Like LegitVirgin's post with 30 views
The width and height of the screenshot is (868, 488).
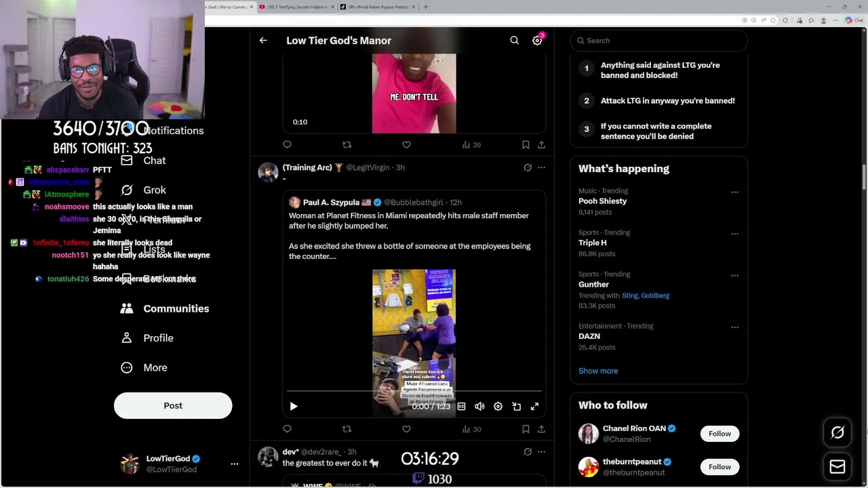[406, 429]
